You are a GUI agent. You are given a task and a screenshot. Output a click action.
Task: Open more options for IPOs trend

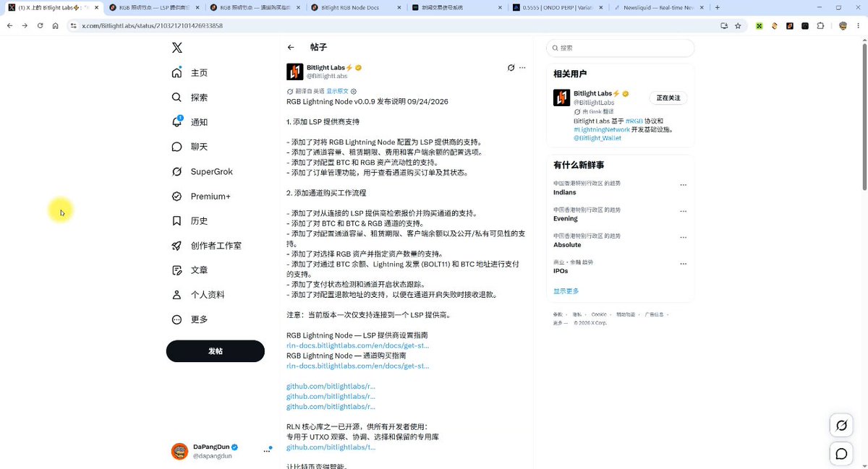(683, 262)
